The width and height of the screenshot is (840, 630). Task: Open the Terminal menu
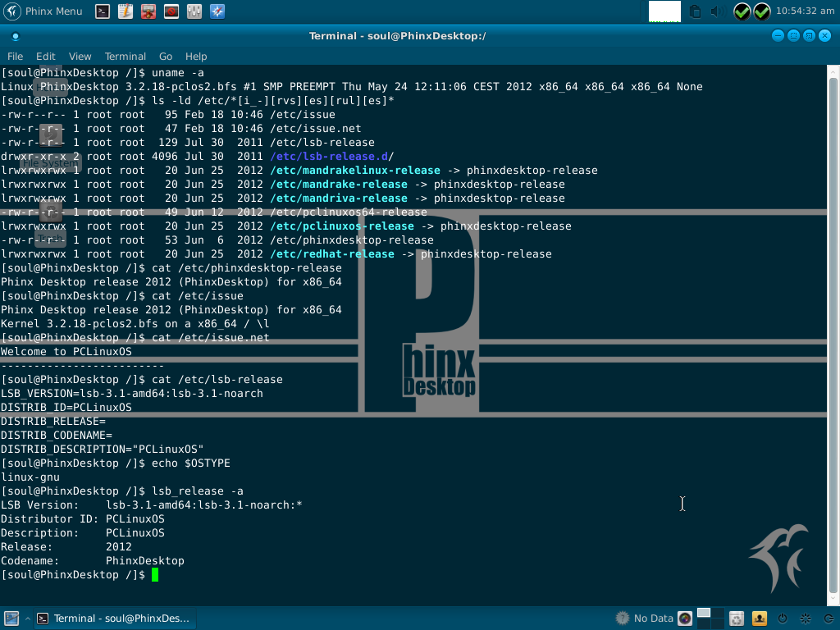click(126, 57)
